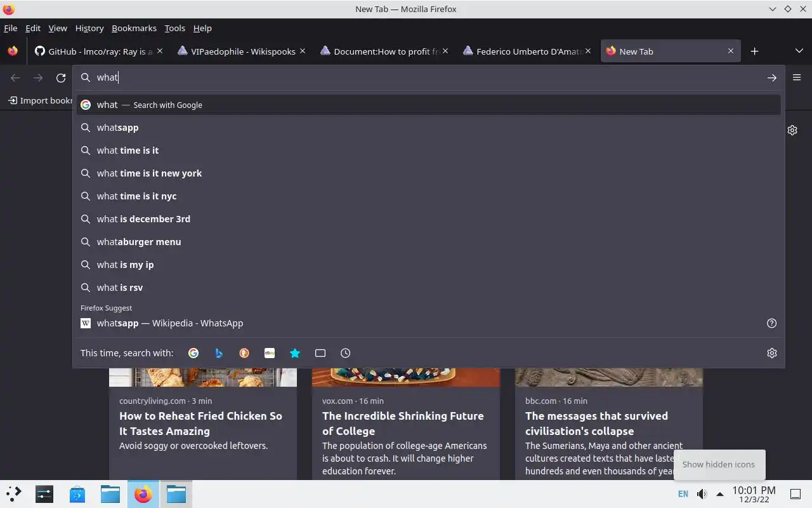This screenshot has width=812, height=508.
Task: Close the GitHub lmco/ray tab
Action: [160, 51]
